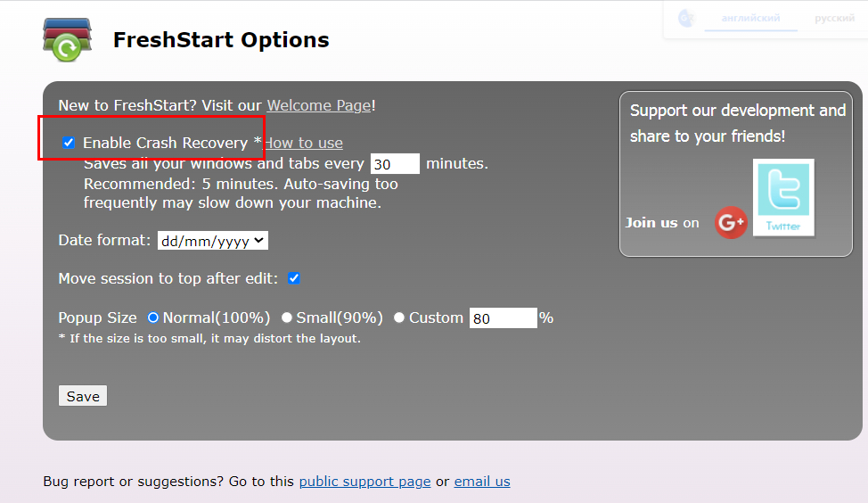Click the Google Translate icon
Image resolution: width=868 pixels, height=503 pixels.
[686, 18]
